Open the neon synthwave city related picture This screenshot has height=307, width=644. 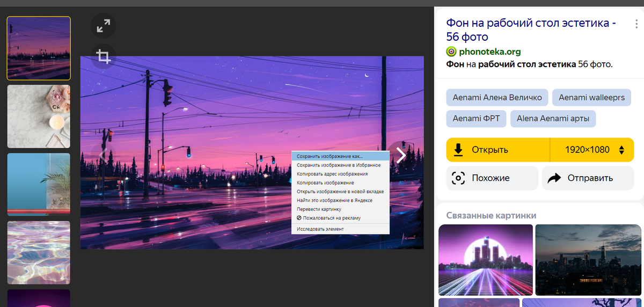(x=486, y=260)
